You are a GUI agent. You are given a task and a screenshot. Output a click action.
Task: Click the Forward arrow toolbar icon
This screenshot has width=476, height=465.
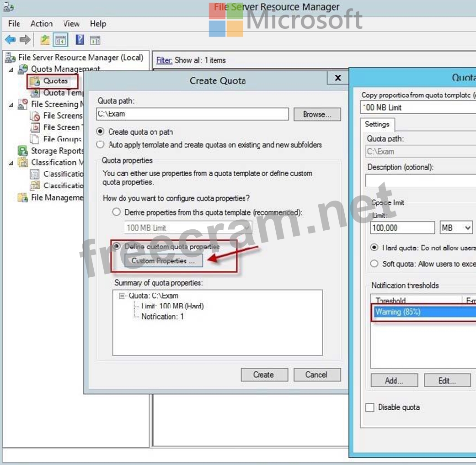pyautogui.click(x=25, y=40)
